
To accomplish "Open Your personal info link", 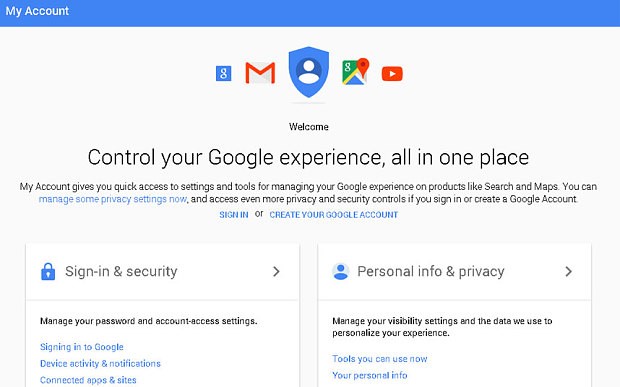I will [370, 376].
